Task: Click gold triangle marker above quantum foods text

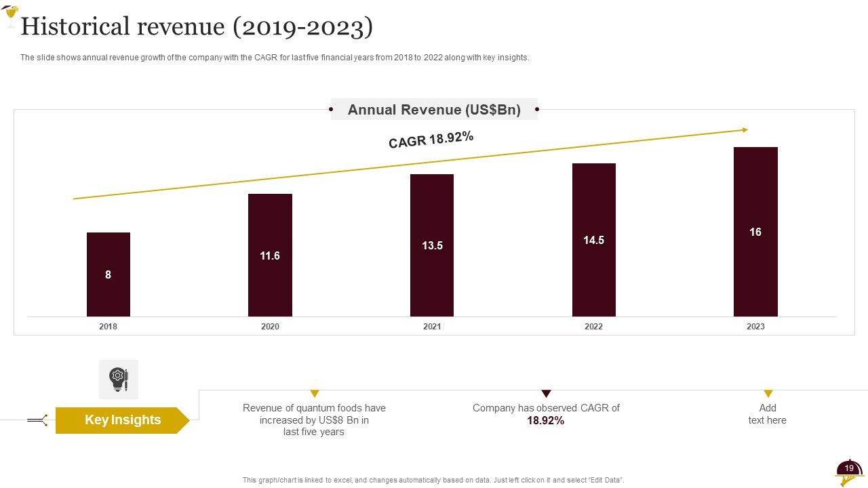Action: point(314,394)
